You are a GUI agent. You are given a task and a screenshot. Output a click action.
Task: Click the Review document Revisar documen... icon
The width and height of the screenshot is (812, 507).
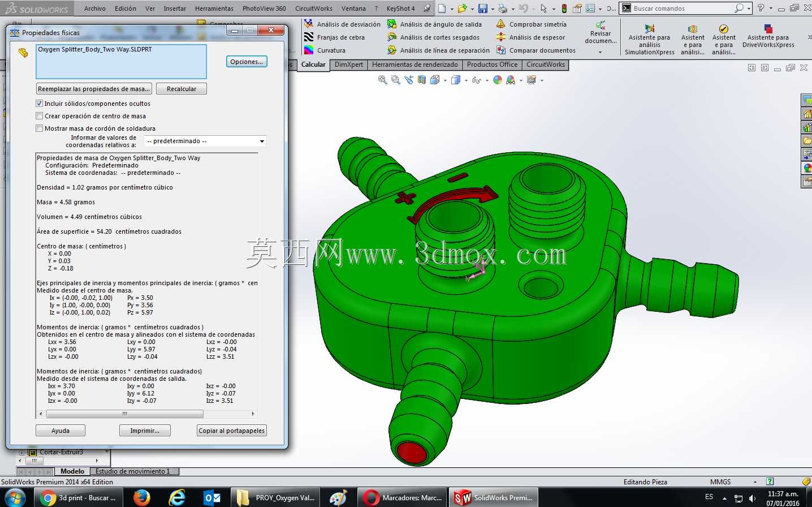(601, 25)
